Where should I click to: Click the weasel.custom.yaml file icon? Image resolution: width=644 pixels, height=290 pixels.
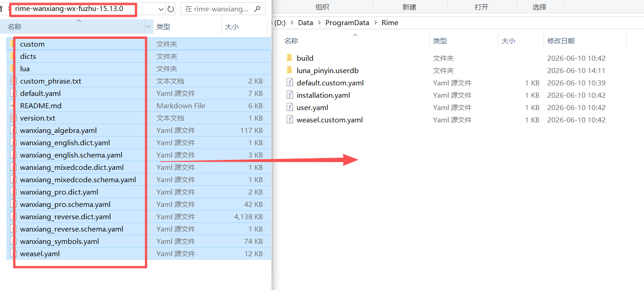(289, 120)
